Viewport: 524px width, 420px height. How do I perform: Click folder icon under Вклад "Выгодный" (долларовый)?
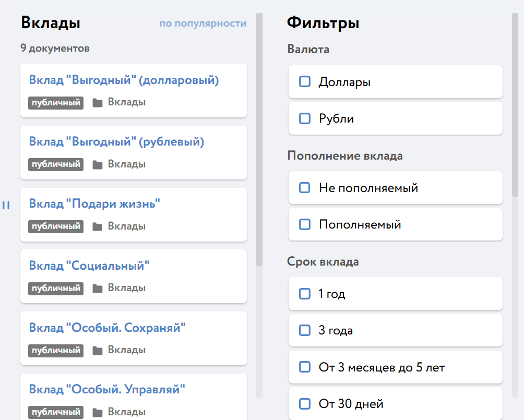point(97,103)
